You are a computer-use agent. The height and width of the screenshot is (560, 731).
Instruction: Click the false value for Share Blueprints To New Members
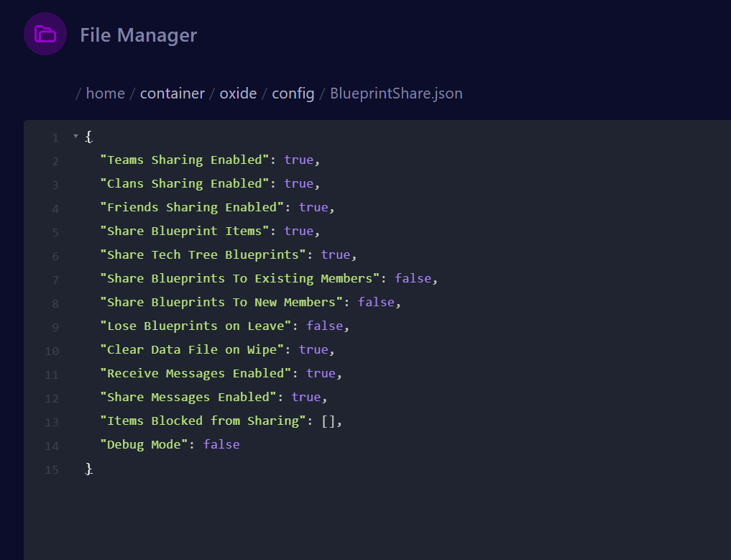[377, 302]
